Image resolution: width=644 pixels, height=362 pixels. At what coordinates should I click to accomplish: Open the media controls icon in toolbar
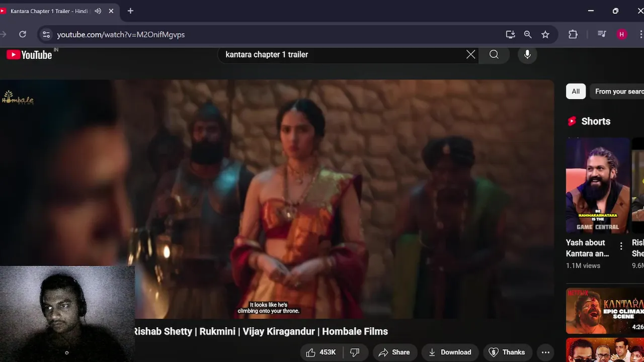602,34
